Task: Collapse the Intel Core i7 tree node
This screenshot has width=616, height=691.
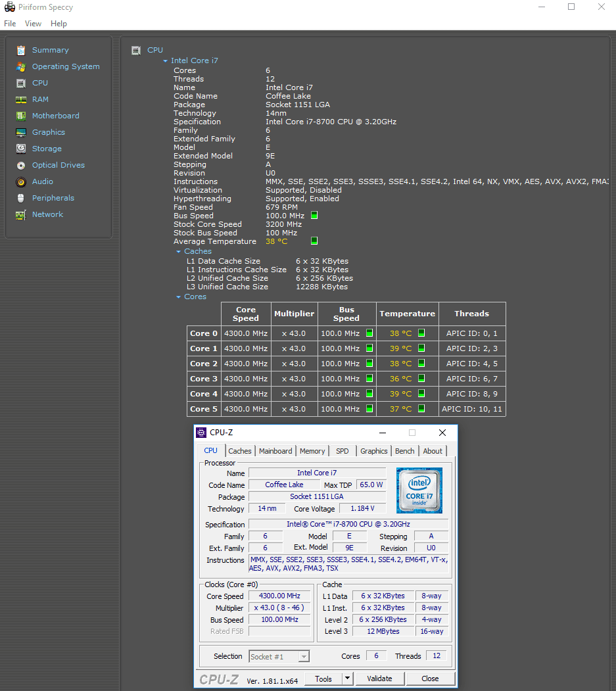Action: point(165,60)
